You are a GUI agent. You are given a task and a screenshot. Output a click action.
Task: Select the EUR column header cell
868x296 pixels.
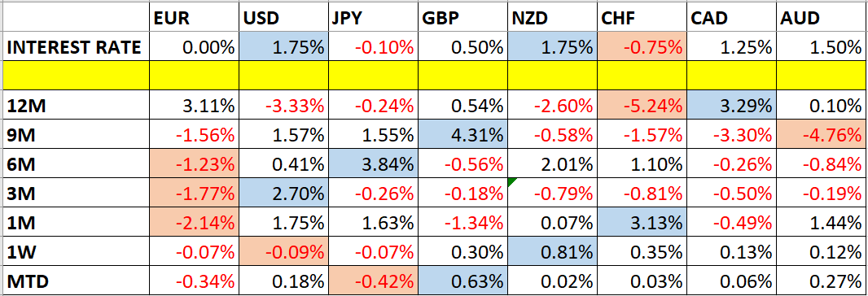pos(193,19)
